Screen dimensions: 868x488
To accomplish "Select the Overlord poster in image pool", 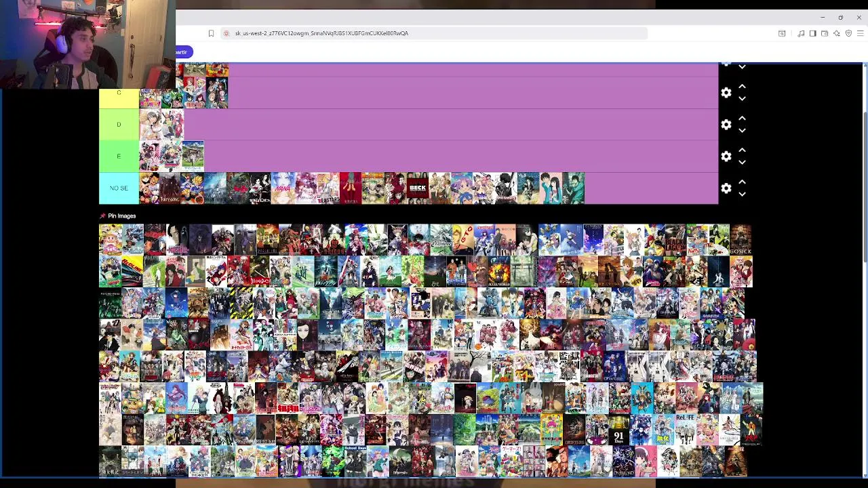I will pyautogui.click(x=623, y=462).
